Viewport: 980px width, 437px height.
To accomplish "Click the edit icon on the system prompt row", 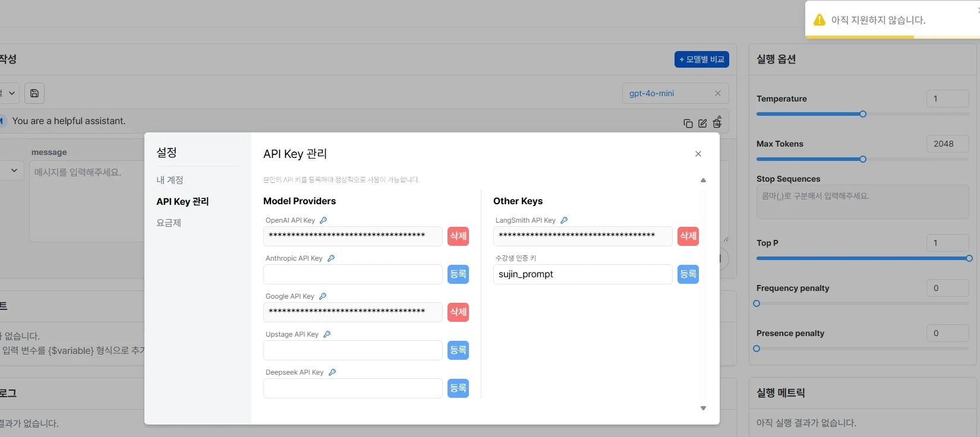I will [x=702, y=123].
